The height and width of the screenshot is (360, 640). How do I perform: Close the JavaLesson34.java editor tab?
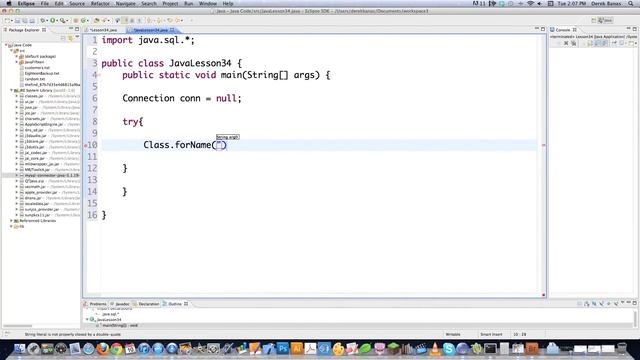(x=172, y=30)
